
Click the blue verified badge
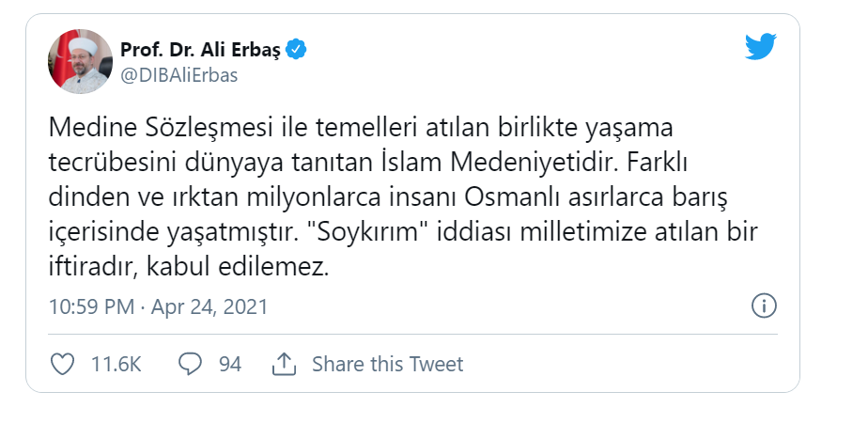click(297, 50)
